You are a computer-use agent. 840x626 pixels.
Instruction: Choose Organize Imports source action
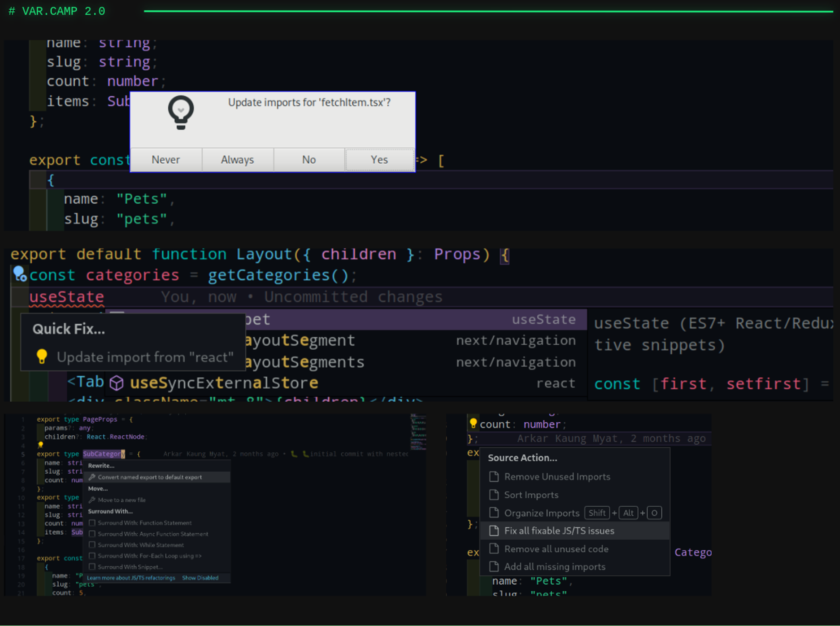pos(542,513)
